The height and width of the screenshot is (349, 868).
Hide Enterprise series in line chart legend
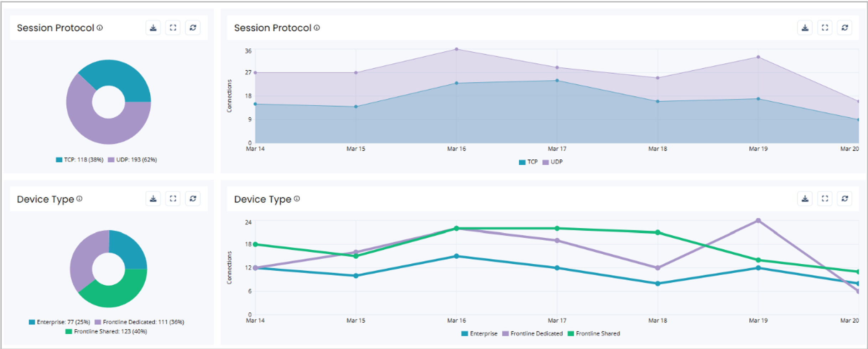point(479,334)
